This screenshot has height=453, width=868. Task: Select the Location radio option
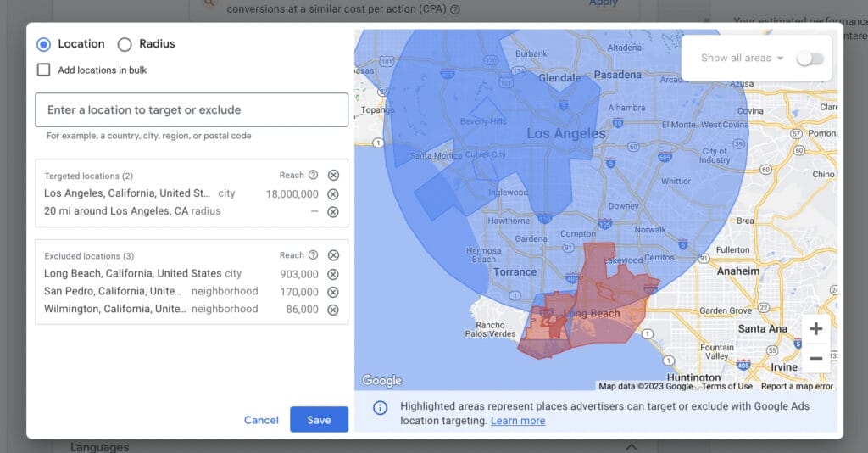(44, 44)
